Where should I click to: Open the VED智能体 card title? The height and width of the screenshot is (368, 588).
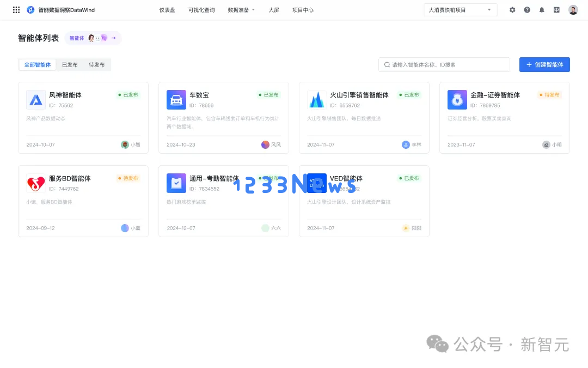pos(346,178)
